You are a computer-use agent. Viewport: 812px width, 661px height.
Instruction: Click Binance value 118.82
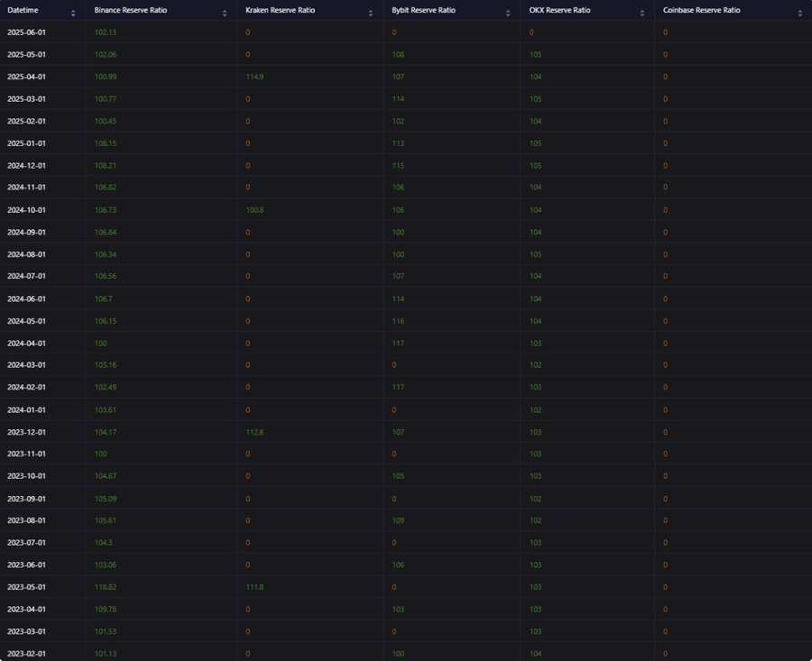(x=106, y=587)
